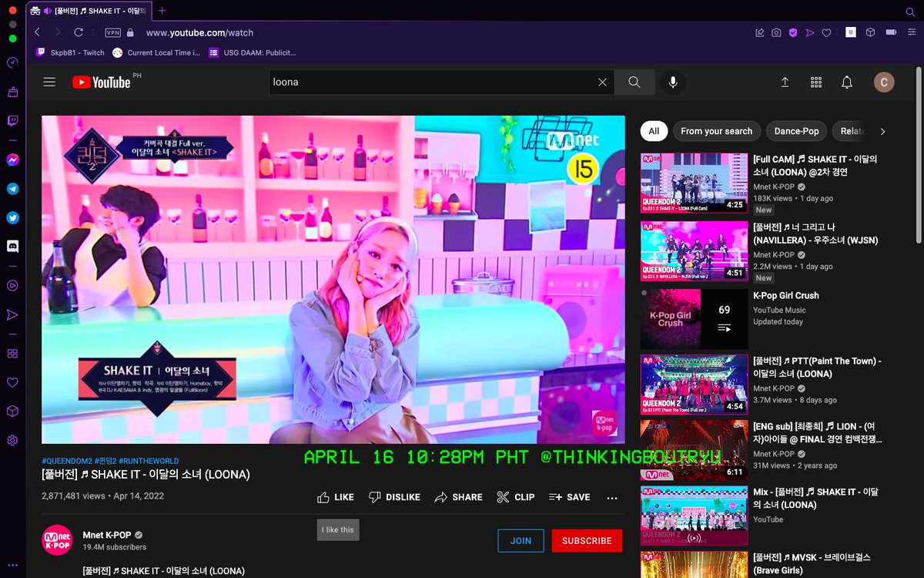Open the YouTube hamburger guide menu

click(50, 82)
